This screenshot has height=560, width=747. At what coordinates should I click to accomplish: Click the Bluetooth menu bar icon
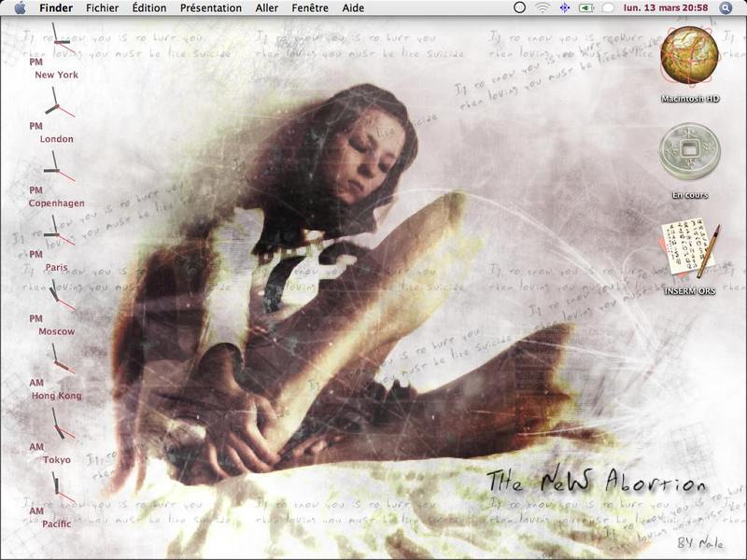pyautogui.click(x=565, y=7)
